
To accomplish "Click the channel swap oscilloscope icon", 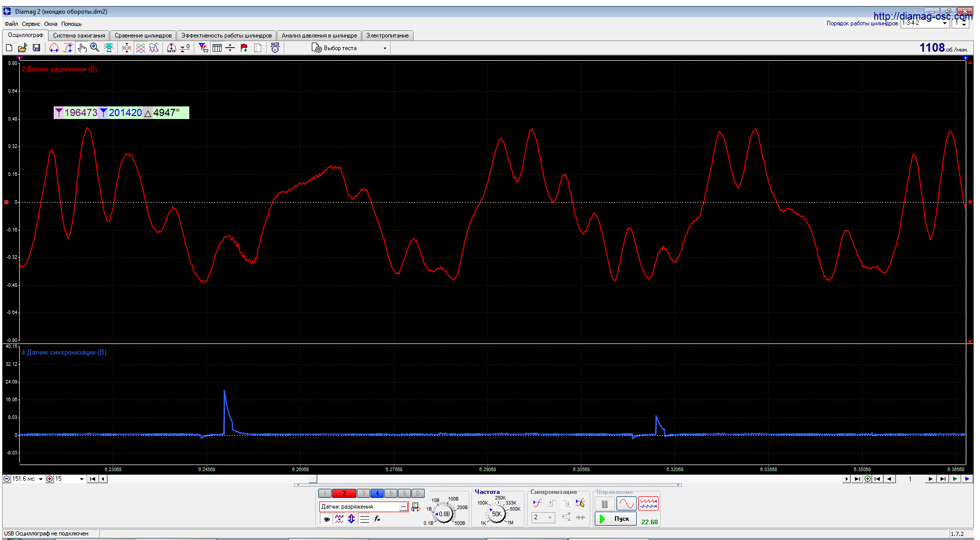I will (x=415, y=507).
